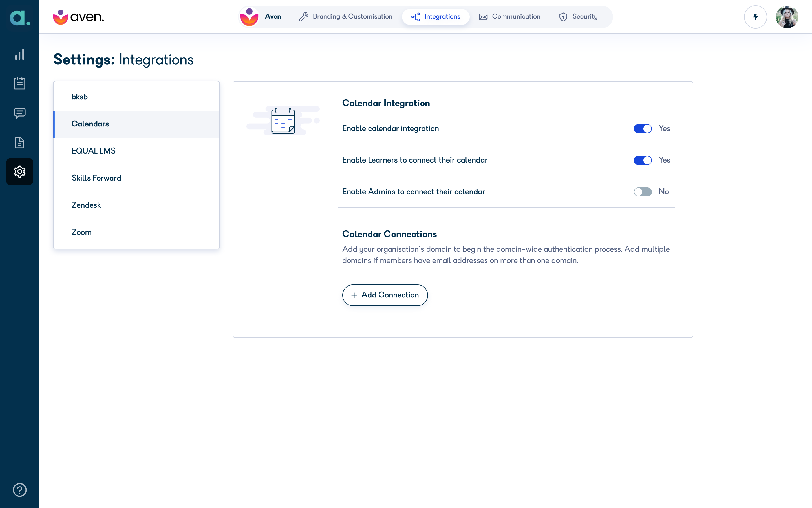This screenshot has height=508, width=812.
Task: Switch to the Security tab
Action: tap(579, 17)
